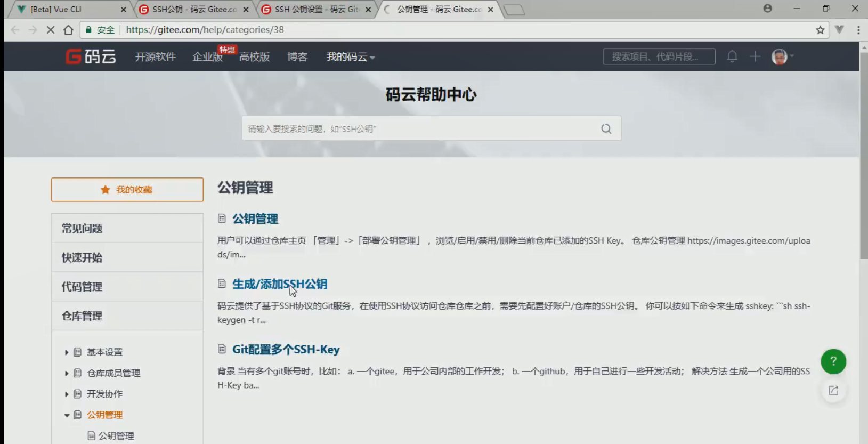The width and height of the screenshot is (868, 444).
Task: Close the SSH公钥 - 码云 tab
Action: click(x=246, y=10)
